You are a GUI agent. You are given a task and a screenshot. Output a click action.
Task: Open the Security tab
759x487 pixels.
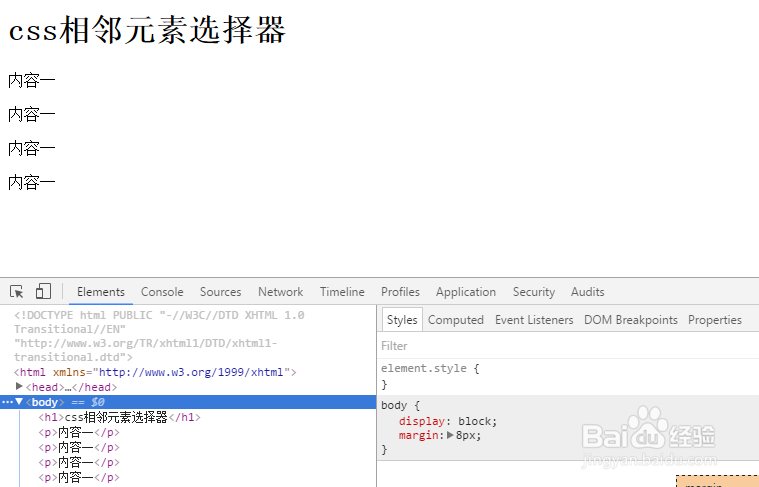coord(534,292)
